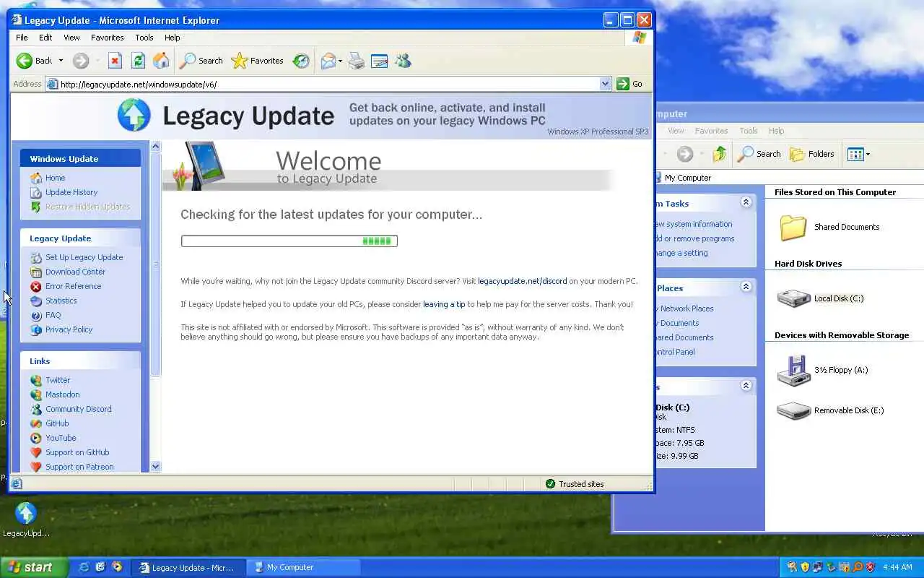Click the page icon in address bar
The width and height of the screenshot is (924, 578).
52,85
